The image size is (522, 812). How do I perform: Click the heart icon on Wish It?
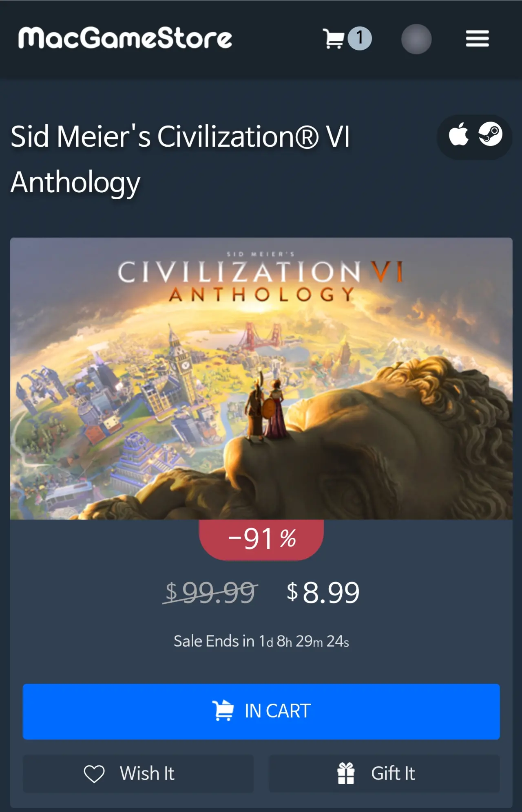pyautogui.click(x=94, y=774)
